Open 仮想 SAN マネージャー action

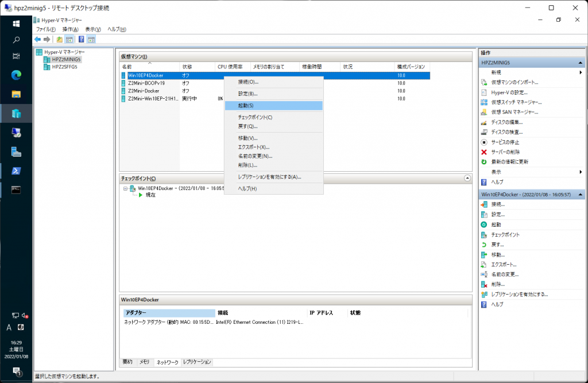(514, 112)
